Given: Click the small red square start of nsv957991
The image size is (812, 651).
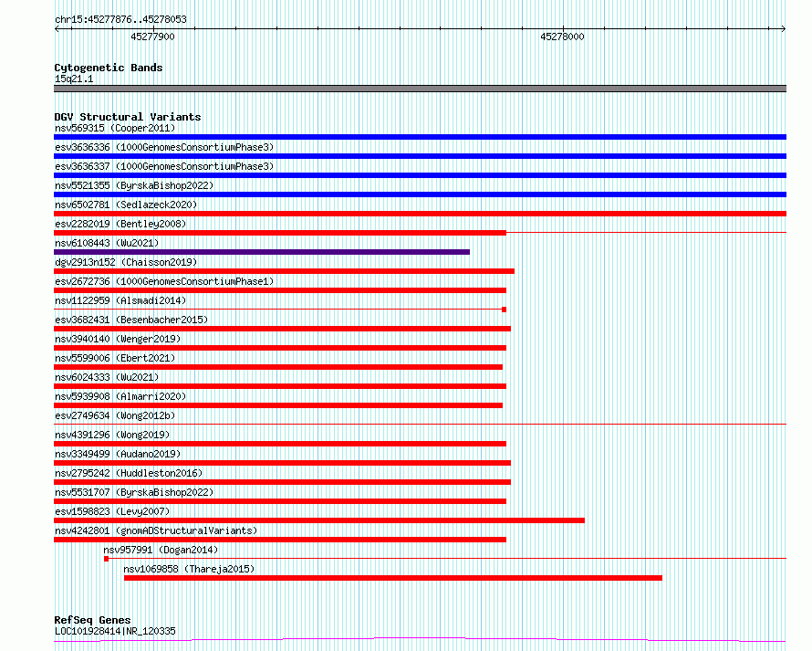Looking at the screenshot, I should (106, 559).
